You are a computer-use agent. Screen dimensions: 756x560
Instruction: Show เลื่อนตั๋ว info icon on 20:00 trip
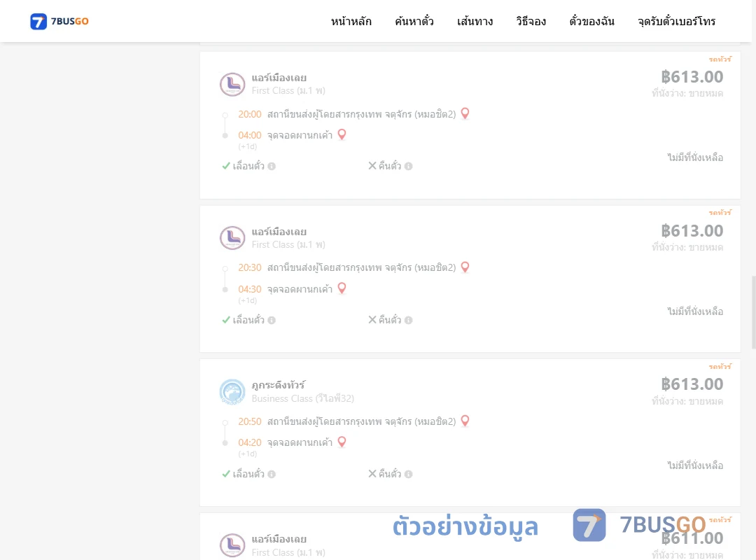[272, 167]
